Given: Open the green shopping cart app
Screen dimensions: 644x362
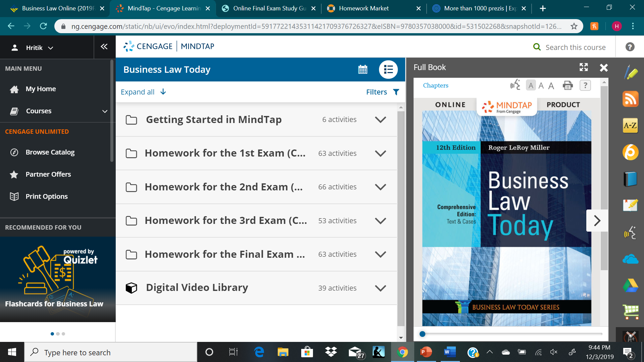Looking at the screenshot, I should tap(631, 312).
